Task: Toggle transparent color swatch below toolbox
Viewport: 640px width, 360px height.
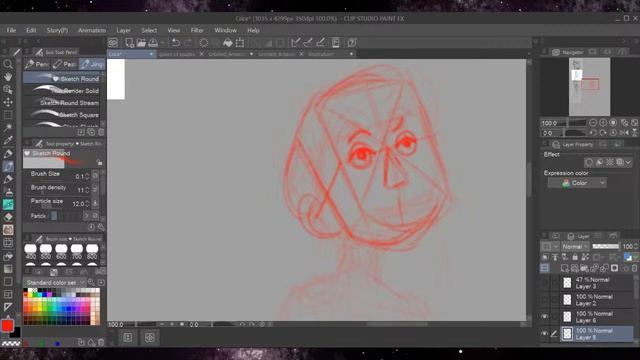Action: (11, 344)
